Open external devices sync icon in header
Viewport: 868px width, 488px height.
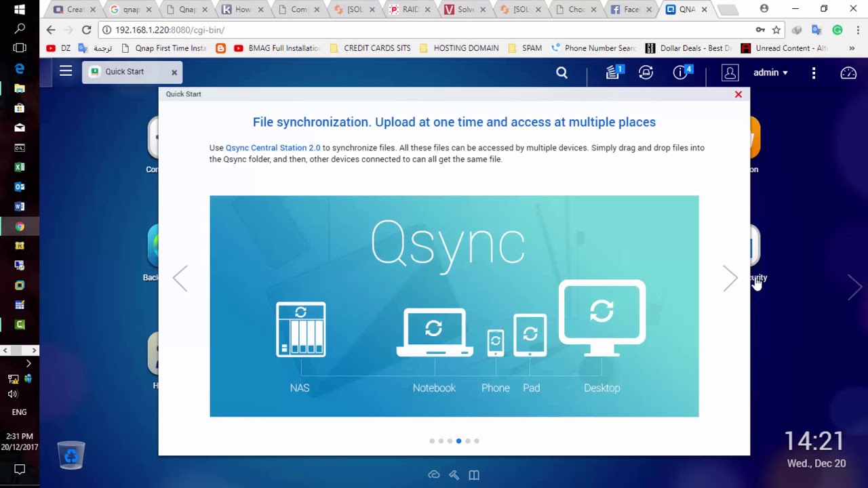[646, 73]
